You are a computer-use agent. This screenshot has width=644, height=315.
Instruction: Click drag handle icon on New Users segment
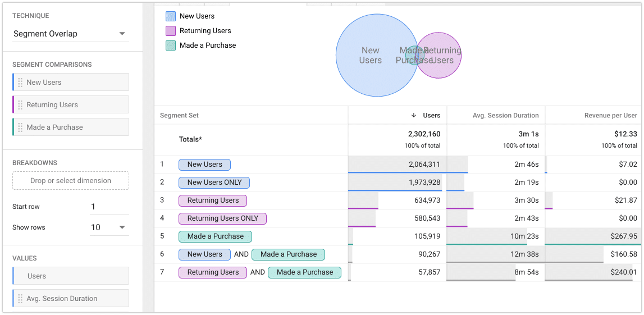pyautogui.click(x=21, y=83)
